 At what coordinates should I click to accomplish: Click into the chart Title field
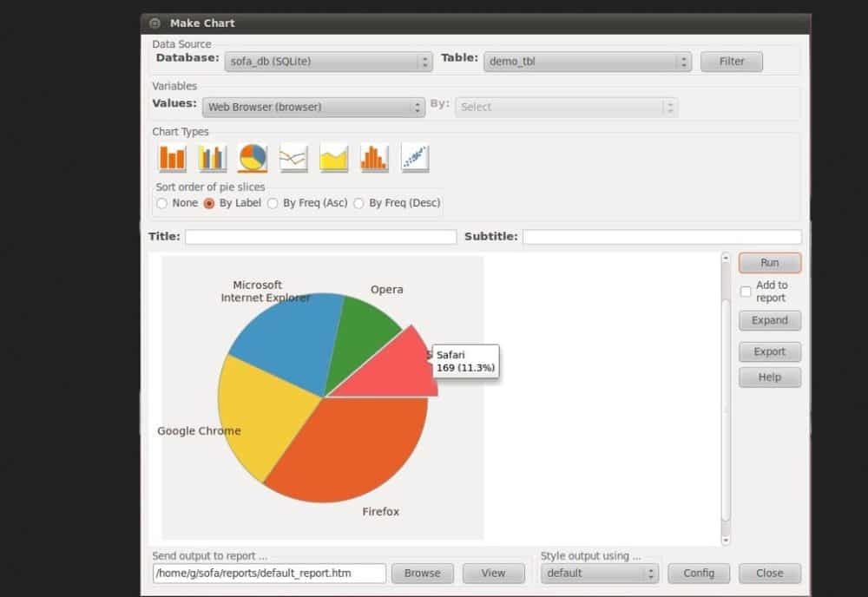[320, 237]
